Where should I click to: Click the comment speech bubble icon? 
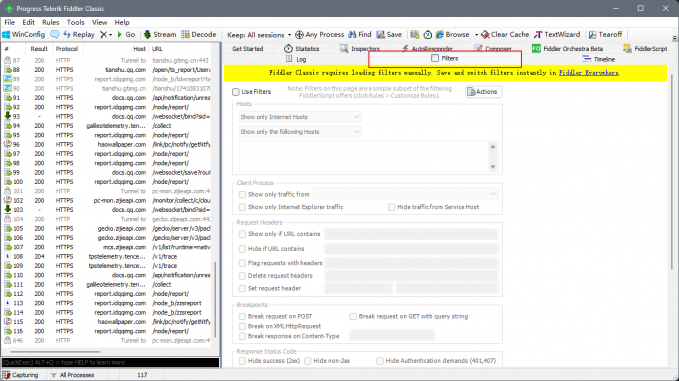tap(55, 35)
